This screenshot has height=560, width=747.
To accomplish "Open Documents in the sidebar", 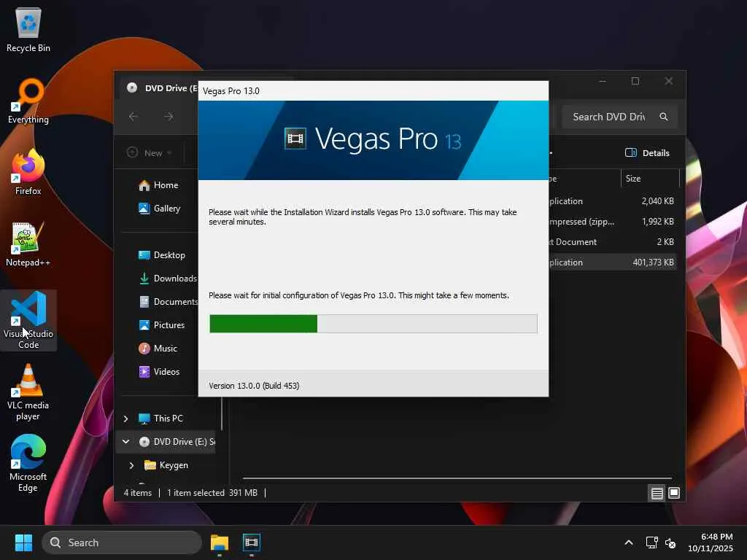I will point(169,302).
